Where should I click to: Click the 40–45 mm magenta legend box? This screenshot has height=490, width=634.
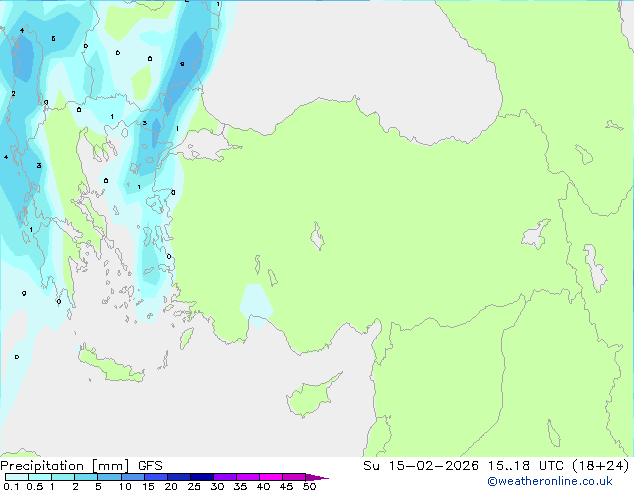(x=271, y=477)
